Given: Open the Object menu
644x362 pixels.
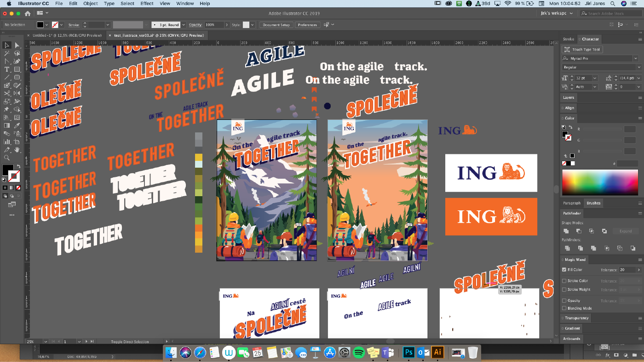Looking at the screenshot, I should pyautogui.click(x=91, y=3).
